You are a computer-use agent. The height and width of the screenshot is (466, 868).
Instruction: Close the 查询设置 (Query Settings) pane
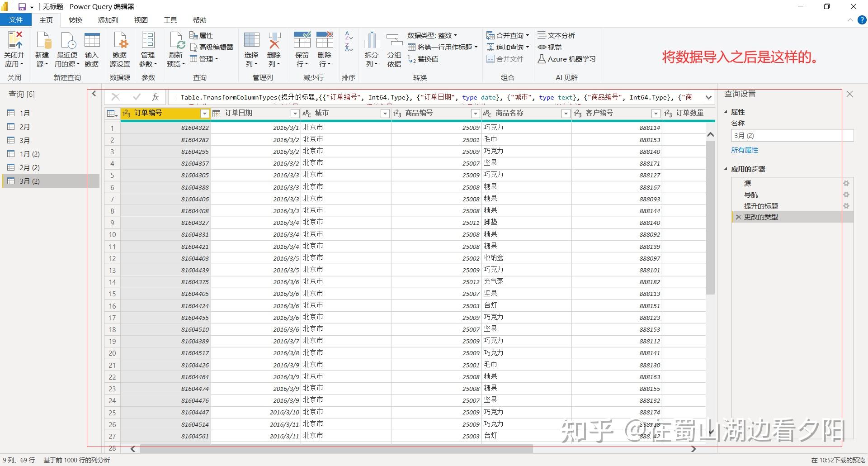[x=850, y=94]
